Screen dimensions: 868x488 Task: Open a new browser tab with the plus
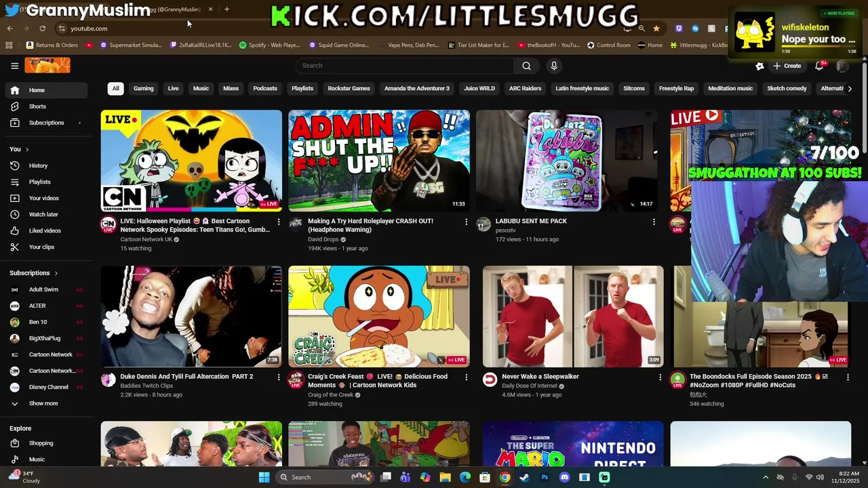tap(226, 9)
